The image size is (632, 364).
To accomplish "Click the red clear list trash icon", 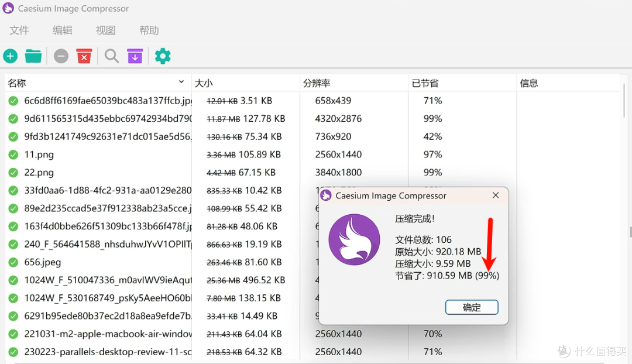I will [84, 56].
